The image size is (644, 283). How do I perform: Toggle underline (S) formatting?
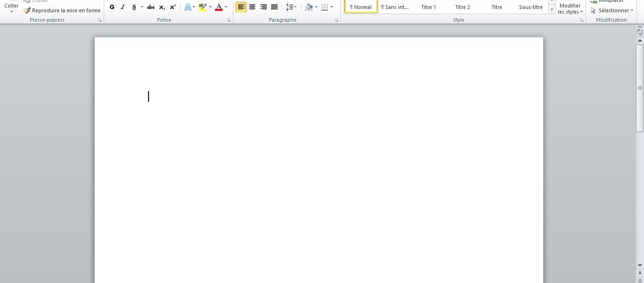(x=134, y=7)
